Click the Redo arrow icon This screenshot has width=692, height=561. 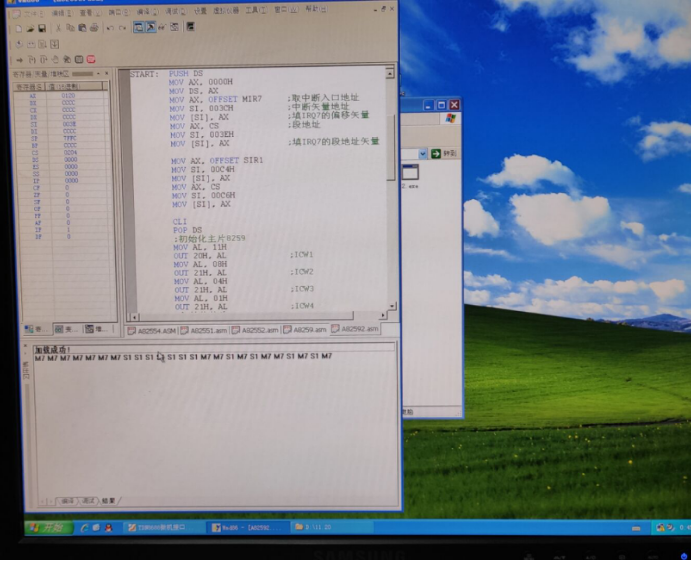121,28
